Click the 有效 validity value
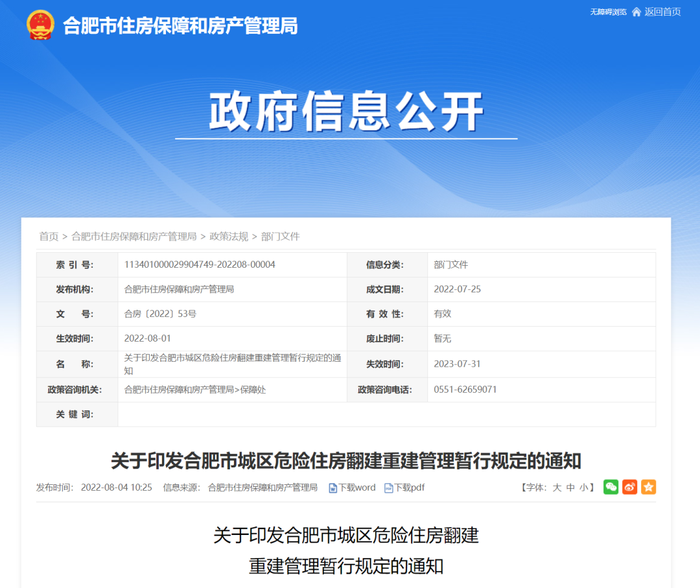 click(x=443, y=314)
